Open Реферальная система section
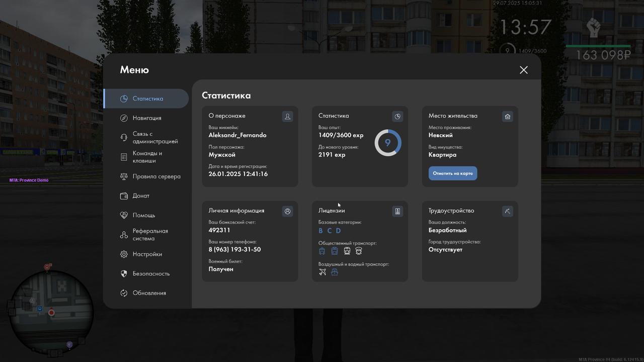 [146, 235]
